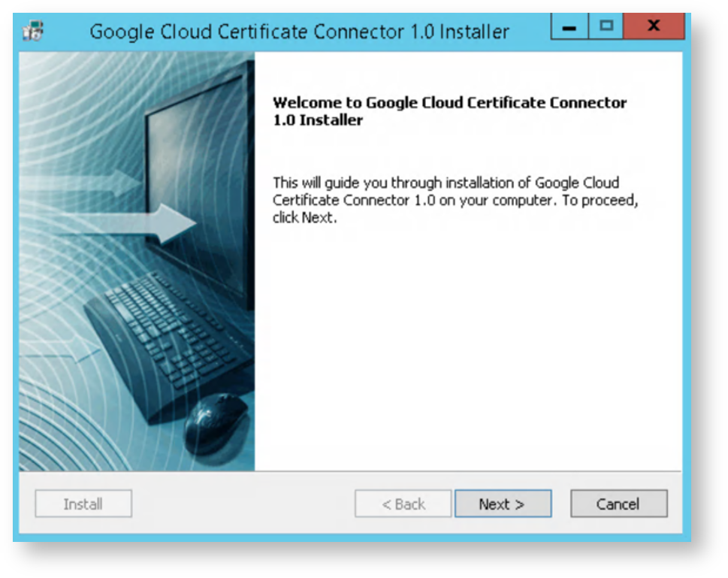This screenshot has height=578, width=728.
Task: Click the bold Welcome heading
Action: [449, 111]
